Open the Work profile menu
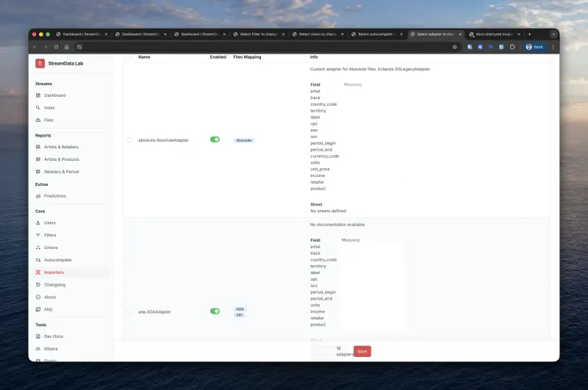The image size is (588, 390). (535, 47)
